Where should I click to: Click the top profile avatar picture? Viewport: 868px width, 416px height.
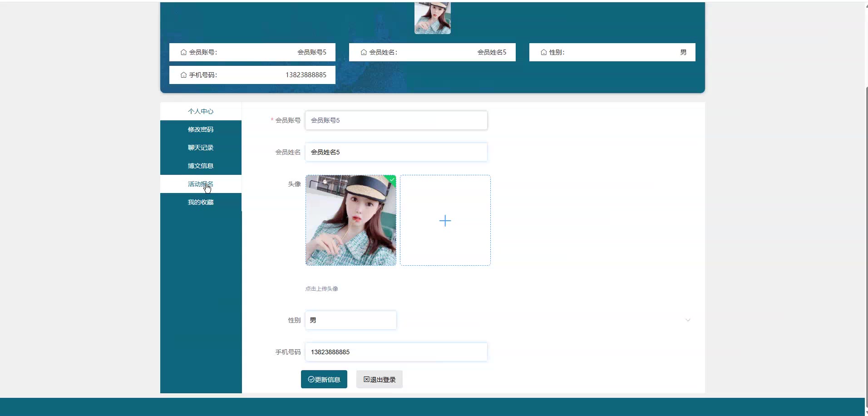(432, 18)
